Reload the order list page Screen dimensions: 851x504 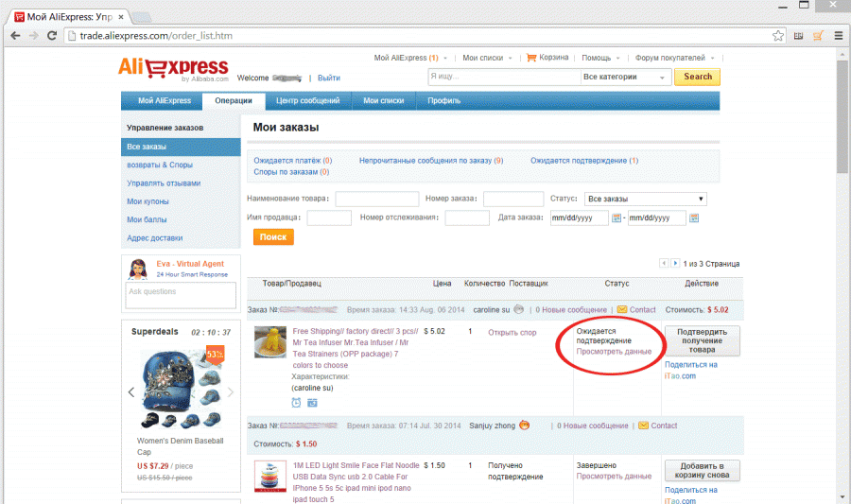pyautogui.click(x=52, y=36)
